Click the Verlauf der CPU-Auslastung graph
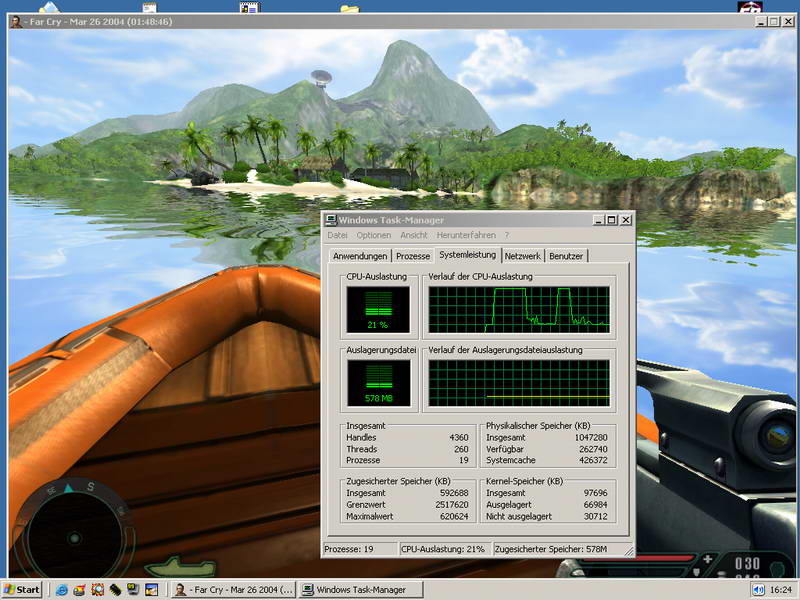Screen dimensions: 800x600 (519, 310)
